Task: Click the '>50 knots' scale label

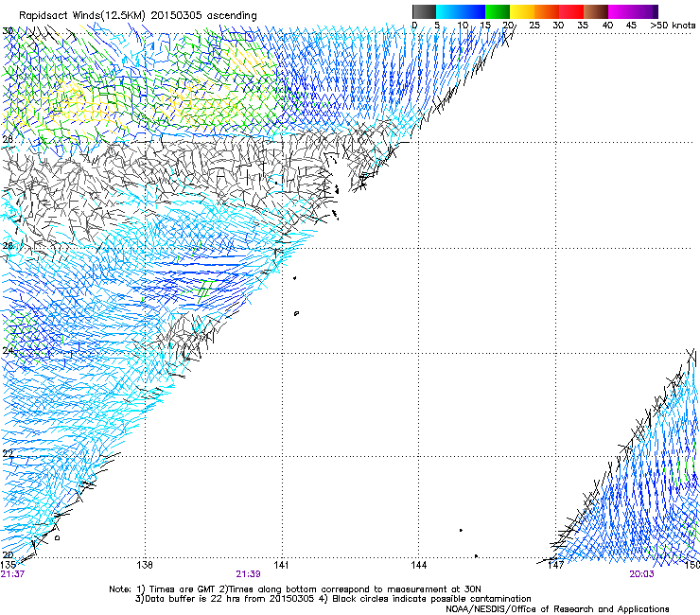Action: pyautogui.click(x=673, y=26)
